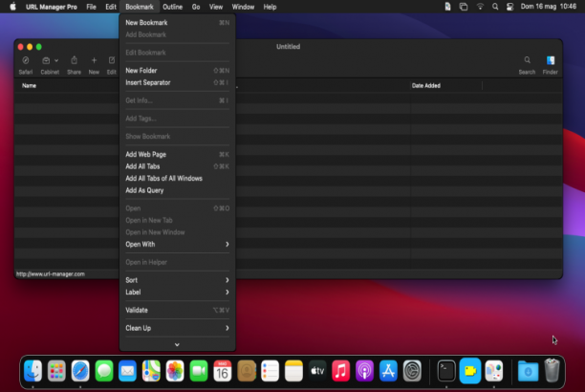The image size is (585, 392).
Task: Open Podcasts from the Dock
Action: 364,371
